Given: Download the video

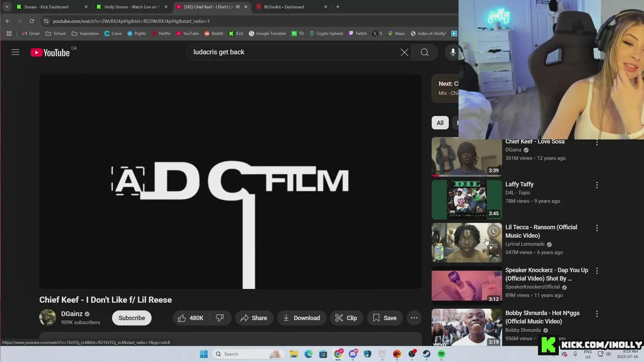Looking at the screenshot, I should 301,318.
